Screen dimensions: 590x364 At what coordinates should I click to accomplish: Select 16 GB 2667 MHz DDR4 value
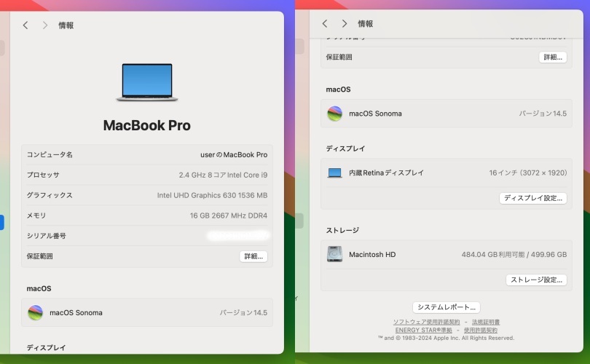point(229,215)
